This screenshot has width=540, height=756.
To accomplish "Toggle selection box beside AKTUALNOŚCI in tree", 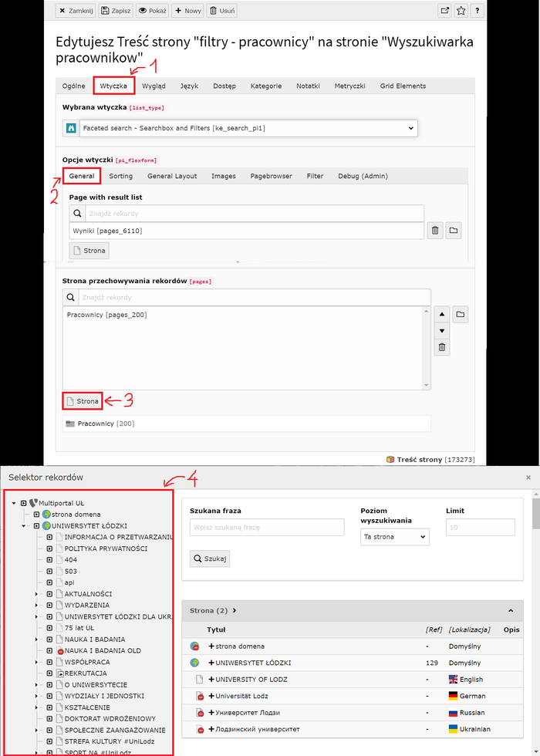I will [49, 594].
